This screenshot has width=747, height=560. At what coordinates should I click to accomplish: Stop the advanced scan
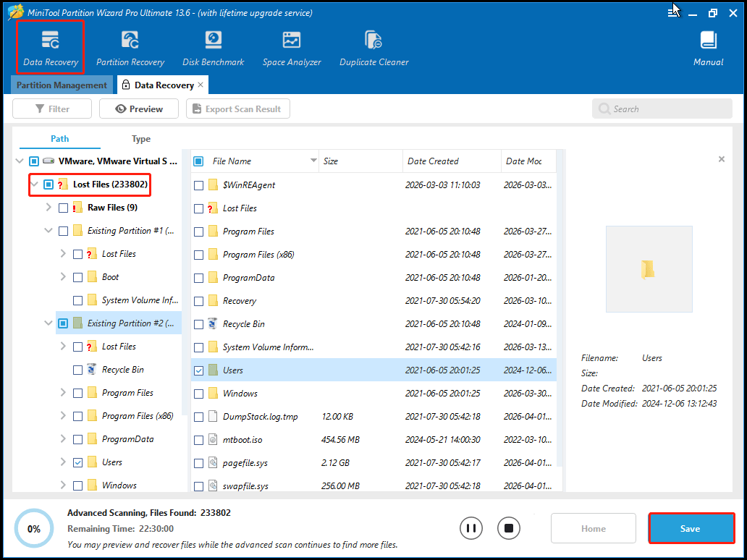509,528
